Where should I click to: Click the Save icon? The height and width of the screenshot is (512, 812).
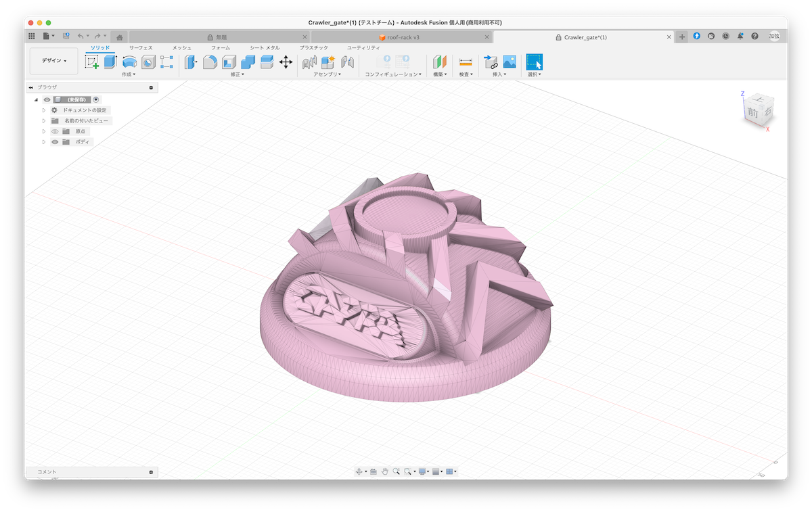click(x=66, y=36)
